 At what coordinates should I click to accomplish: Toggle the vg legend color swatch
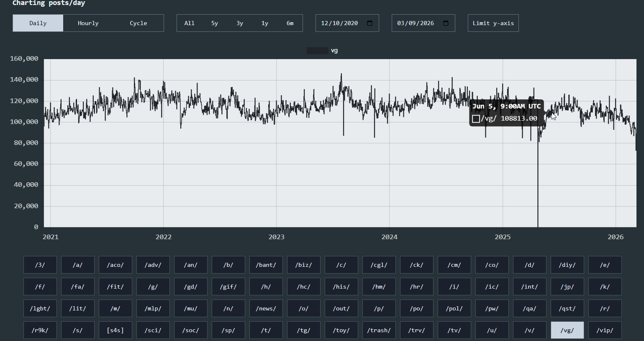317,51
